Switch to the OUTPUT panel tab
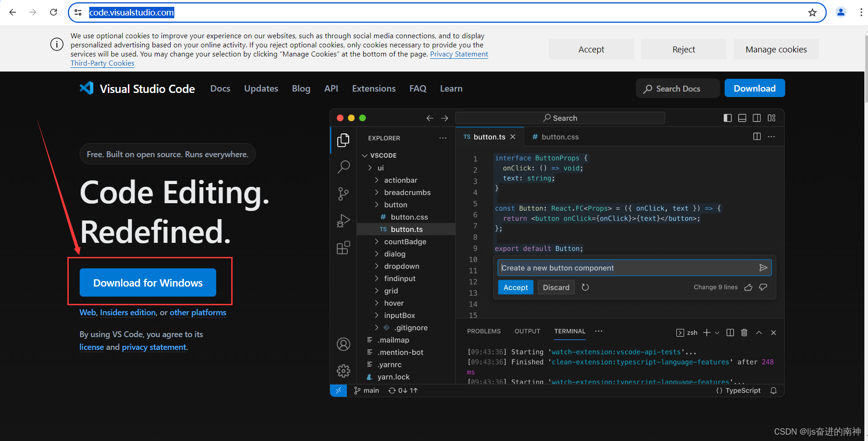 527,331
